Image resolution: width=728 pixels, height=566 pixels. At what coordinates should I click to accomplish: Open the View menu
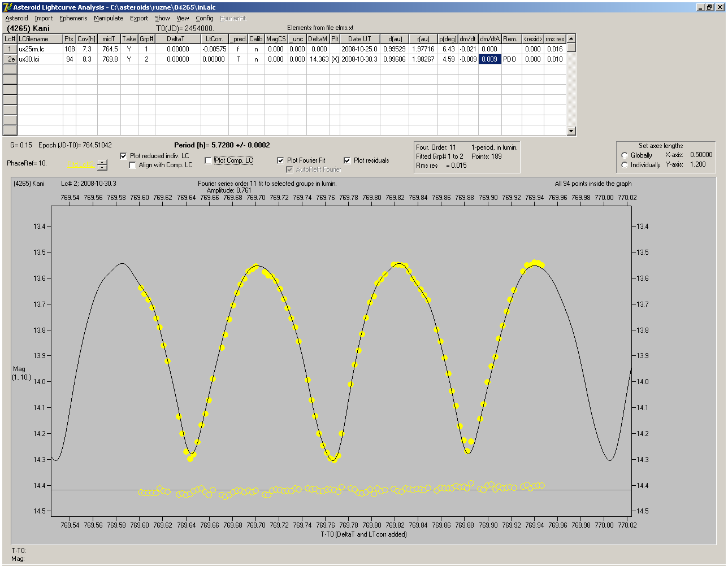pos(183,18)
